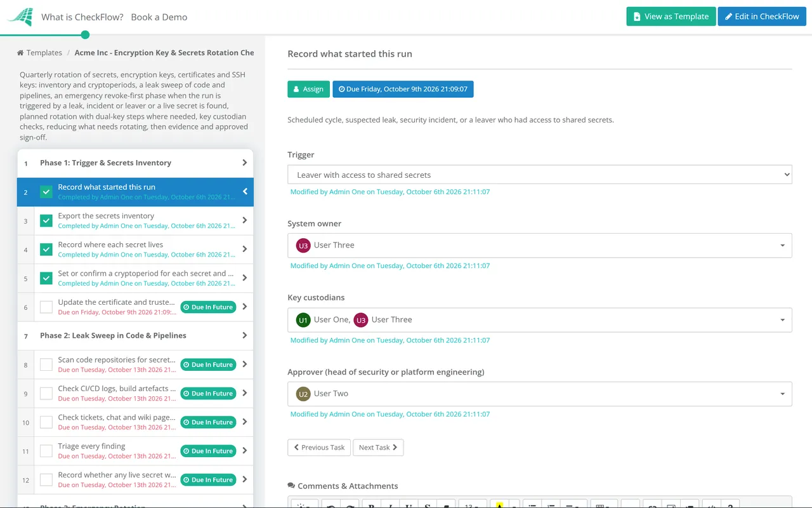Click the Assign button
The width and height of the screenshot is (812, 508).
click(x=309, y=89)
